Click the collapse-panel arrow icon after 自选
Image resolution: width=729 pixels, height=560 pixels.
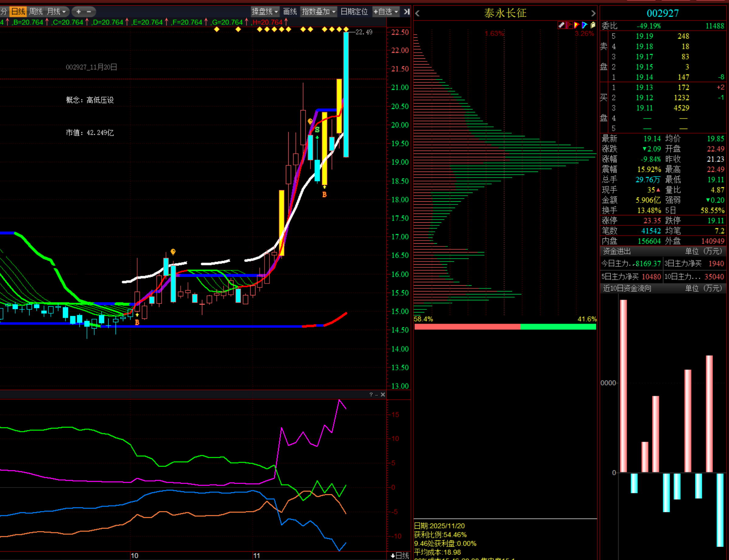coord(407,12)
